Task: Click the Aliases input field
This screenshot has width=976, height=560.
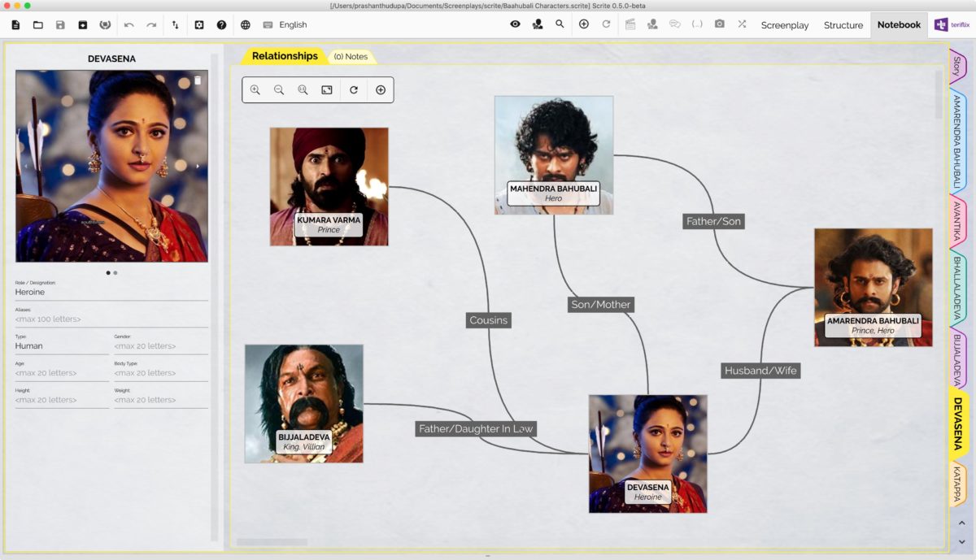Action: (111, 319)
